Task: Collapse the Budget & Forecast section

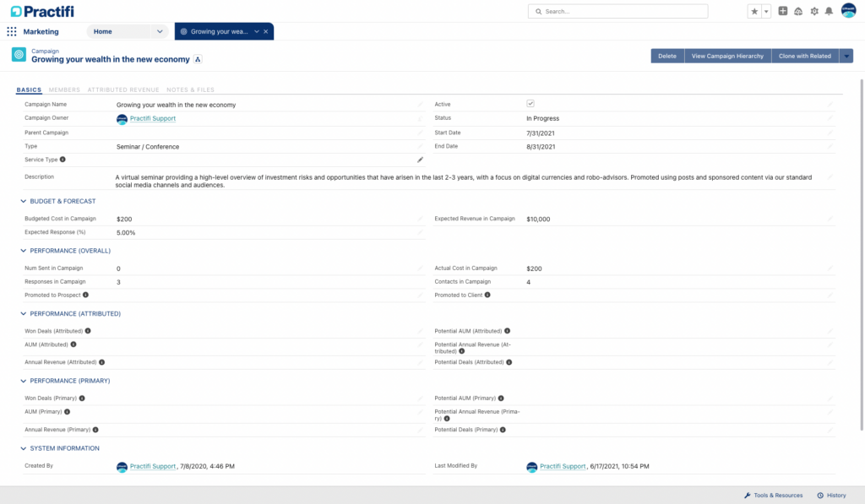Action: (23, 202)
